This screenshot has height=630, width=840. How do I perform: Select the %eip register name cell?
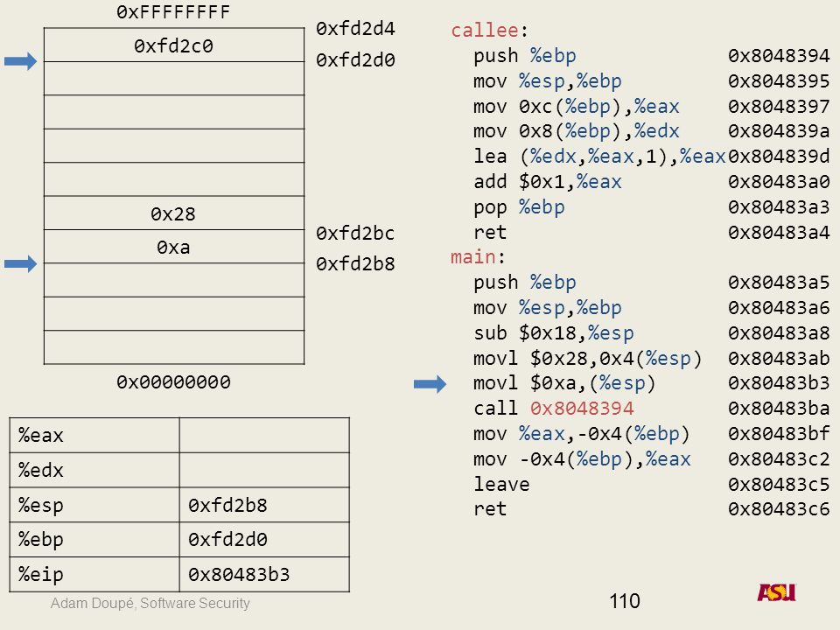point(94,574)
